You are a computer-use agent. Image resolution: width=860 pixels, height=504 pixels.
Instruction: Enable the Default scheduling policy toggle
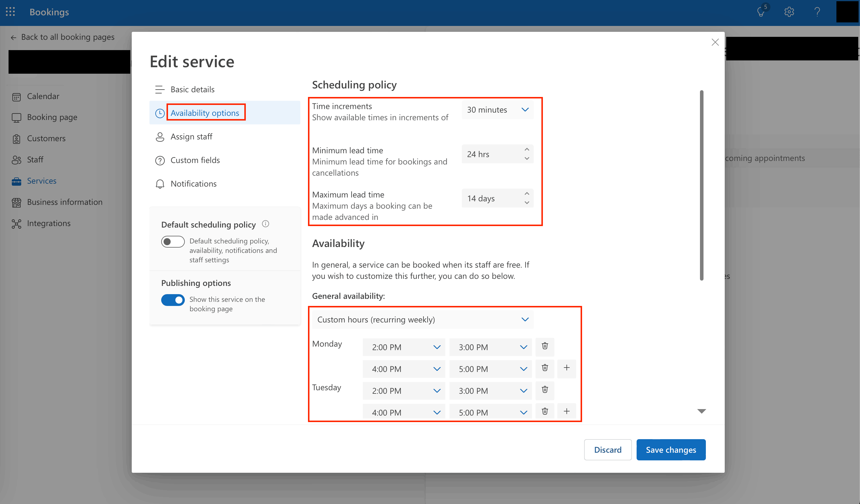pos(173,242)
